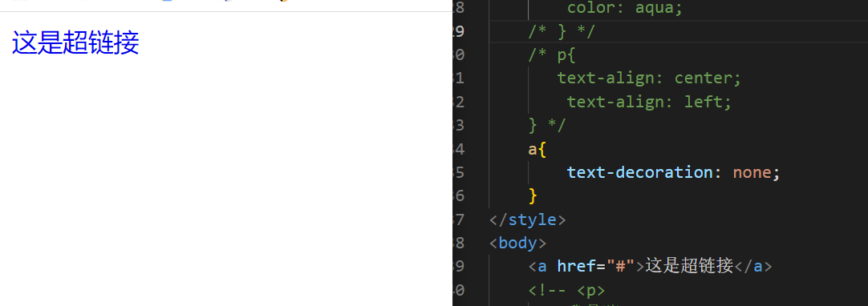
Task: Click the closing </a> tag in editor
Action: point(752,266)
